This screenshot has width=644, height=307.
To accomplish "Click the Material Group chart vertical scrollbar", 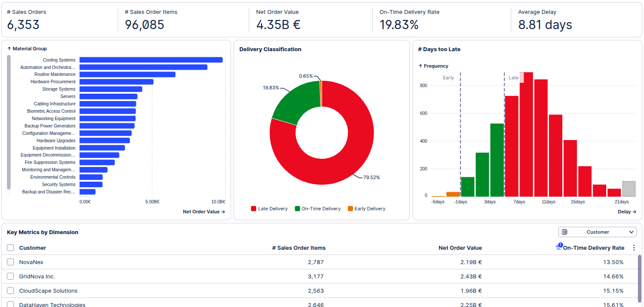I will click(x=9, y=122).
